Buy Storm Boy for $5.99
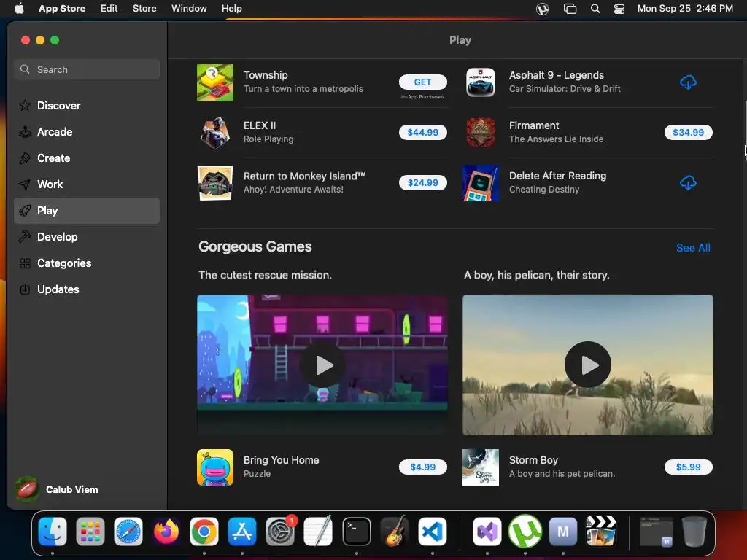 [688, 467]
